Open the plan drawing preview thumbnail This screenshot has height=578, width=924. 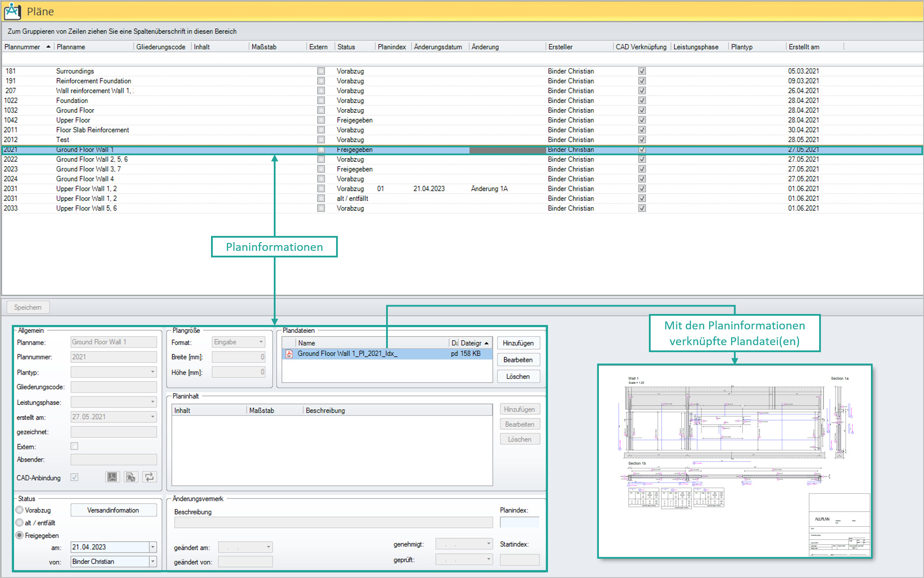pyautogui.click(x=734, y=461)
